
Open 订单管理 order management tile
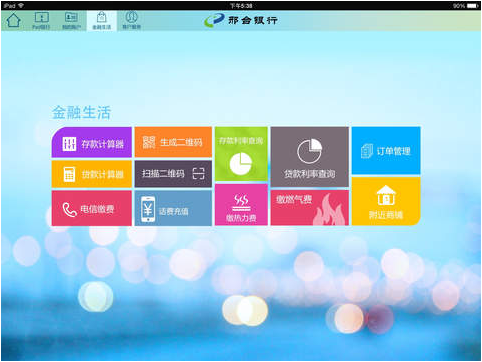(386, 150)
